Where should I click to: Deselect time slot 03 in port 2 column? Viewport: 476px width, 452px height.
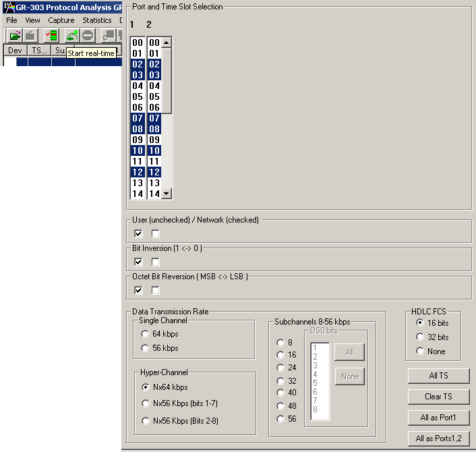tap(154, 75)
